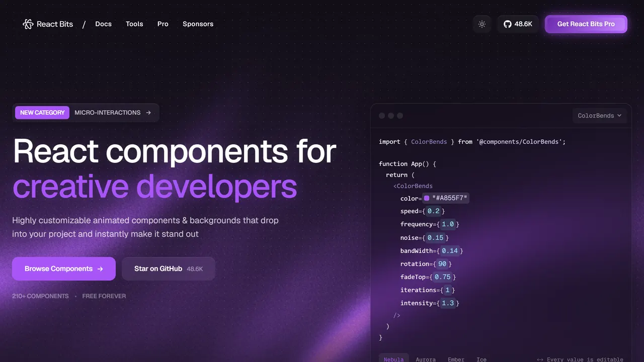The image size is (644, 362).
Task: Edit the rotation value 90
Action: click(x=442, y=263)
